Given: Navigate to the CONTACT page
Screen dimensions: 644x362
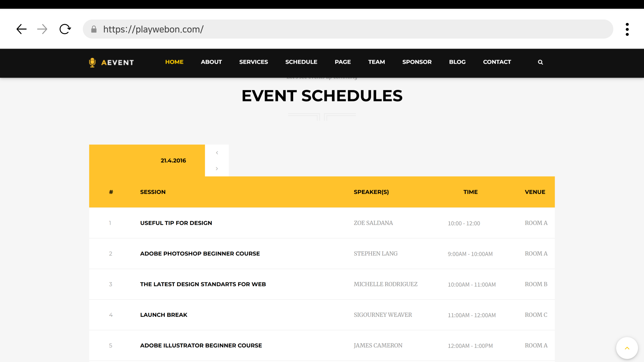Looking at the screenshot, I should pos(497,62).
